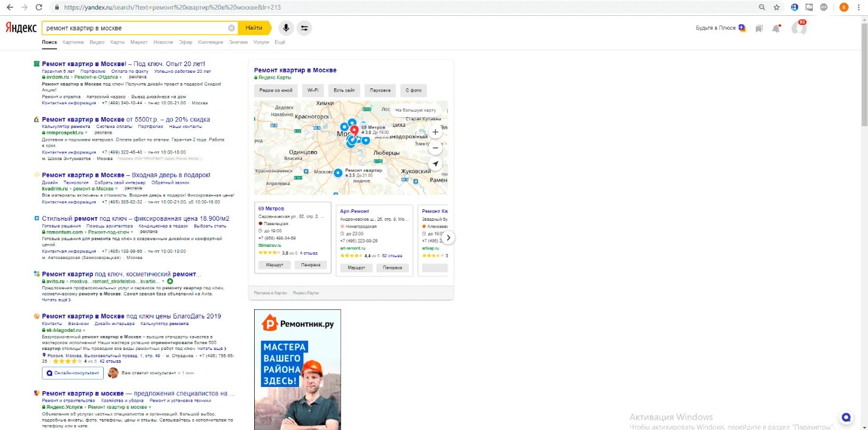Clear the search query with the X icon
This screenshot has height=430, width=868.
(x=231, y=28)
